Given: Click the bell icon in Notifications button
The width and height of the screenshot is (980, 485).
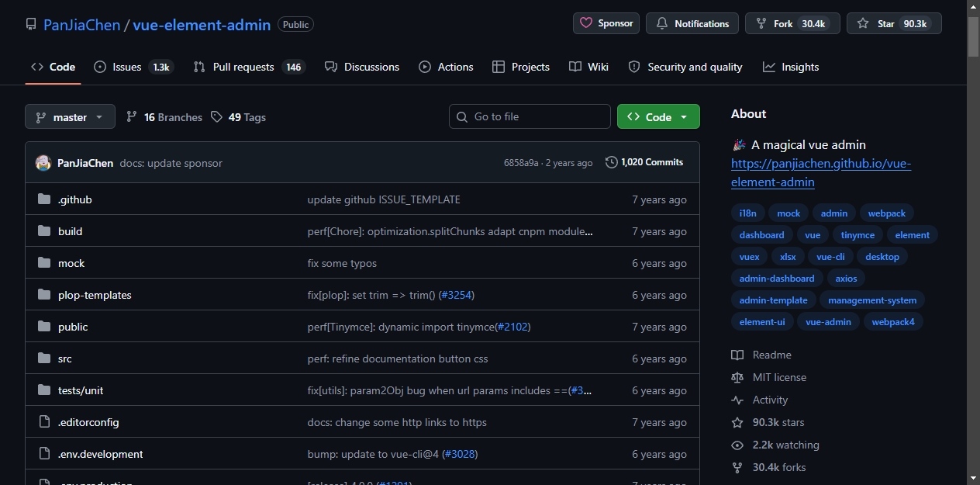Looking at the screenshot, I should 662,23.
